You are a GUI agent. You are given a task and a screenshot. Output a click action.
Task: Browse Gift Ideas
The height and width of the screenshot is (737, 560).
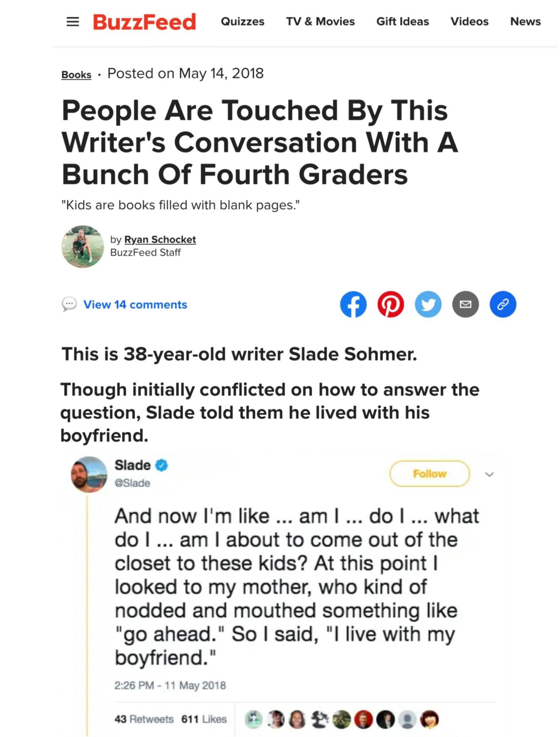[x=402, y=22]
